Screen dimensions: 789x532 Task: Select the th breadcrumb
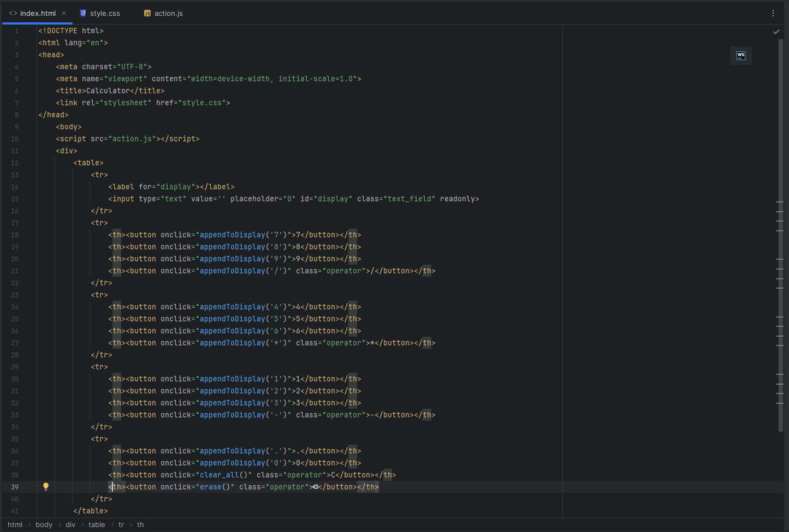click(x=140, y=525)
